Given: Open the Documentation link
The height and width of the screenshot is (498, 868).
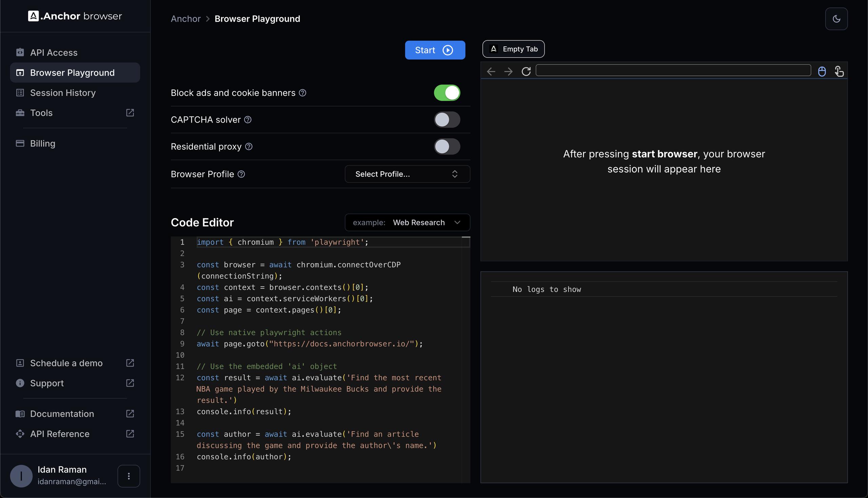Looking at the screenshot, I should click(x=62, y=414).
